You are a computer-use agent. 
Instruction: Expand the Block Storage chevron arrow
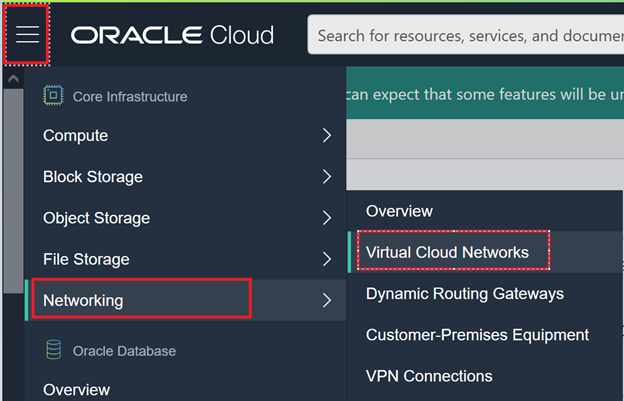click(327, 177)
